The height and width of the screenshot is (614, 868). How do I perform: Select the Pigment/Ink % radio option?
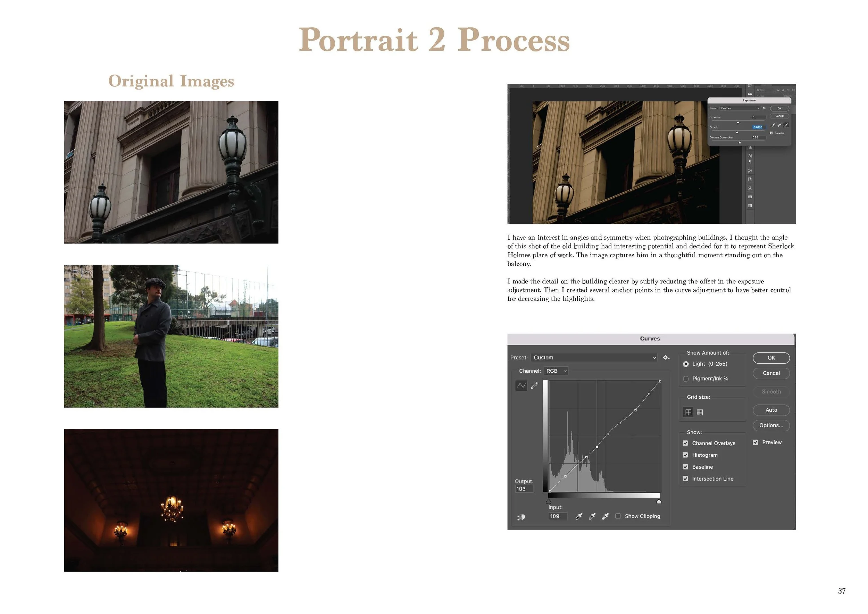(x=686, y=379)
